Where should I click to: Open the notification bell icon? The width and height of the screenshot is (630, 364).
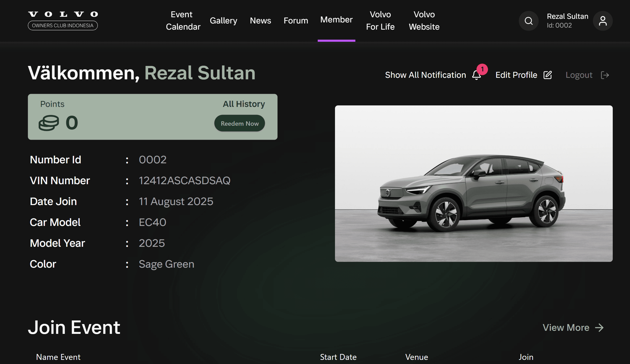[476, 75]
